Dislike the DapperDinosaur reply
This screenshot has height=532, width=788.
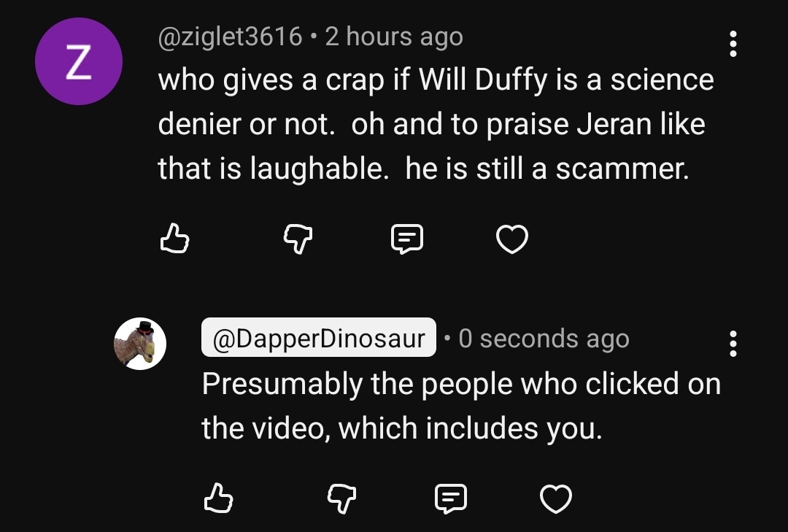(340, 499)
